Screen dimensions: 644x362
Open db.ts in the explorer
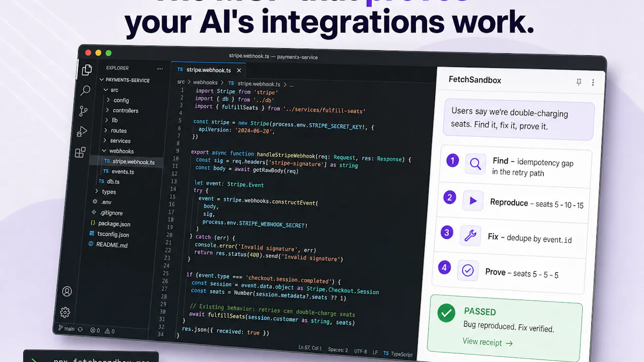pos(109,182)
